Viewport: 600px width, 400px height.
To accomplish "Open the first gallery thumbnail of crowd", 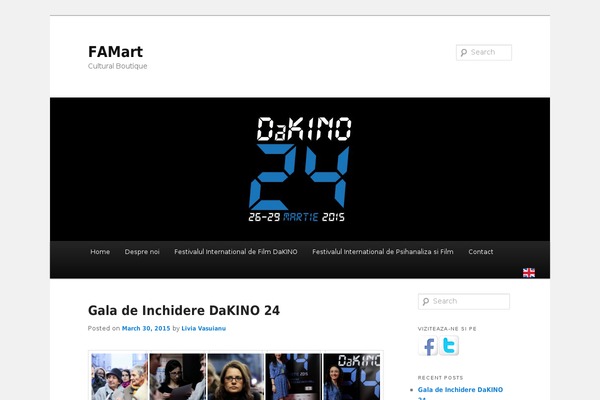I will pos(119,376).
